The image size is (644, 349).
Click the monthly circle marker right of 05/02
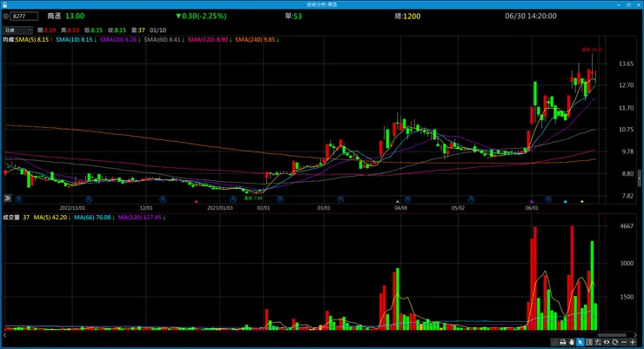pyautogui.click(x=471, y=199)
